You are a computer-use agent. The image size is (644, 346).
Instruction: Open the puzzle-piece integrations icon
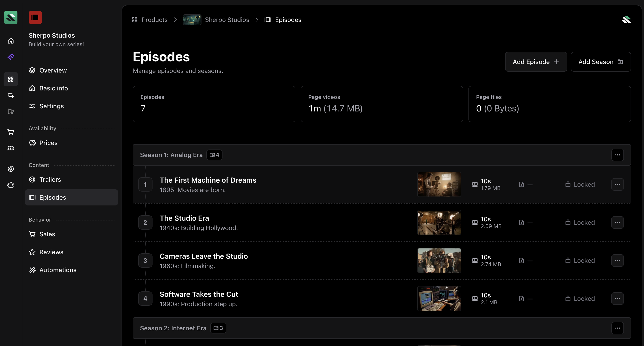pyautogui.click(x=11, y=185)
